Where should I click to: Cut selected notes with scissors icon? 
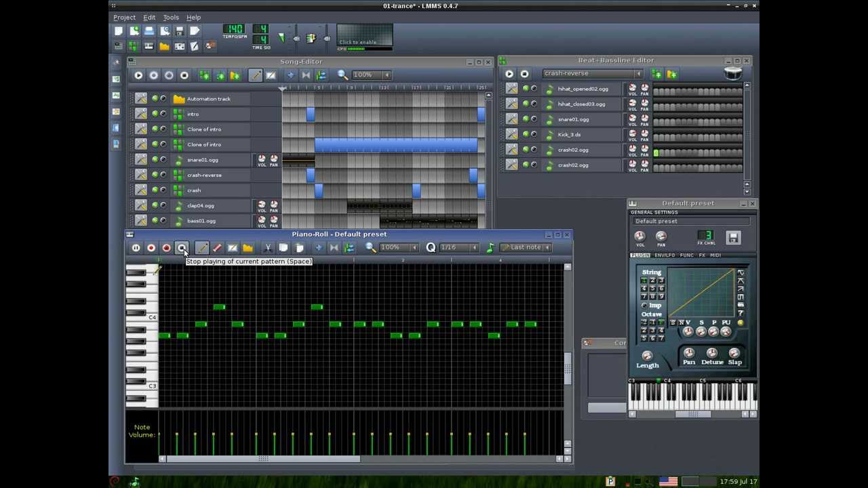(268, 247)
